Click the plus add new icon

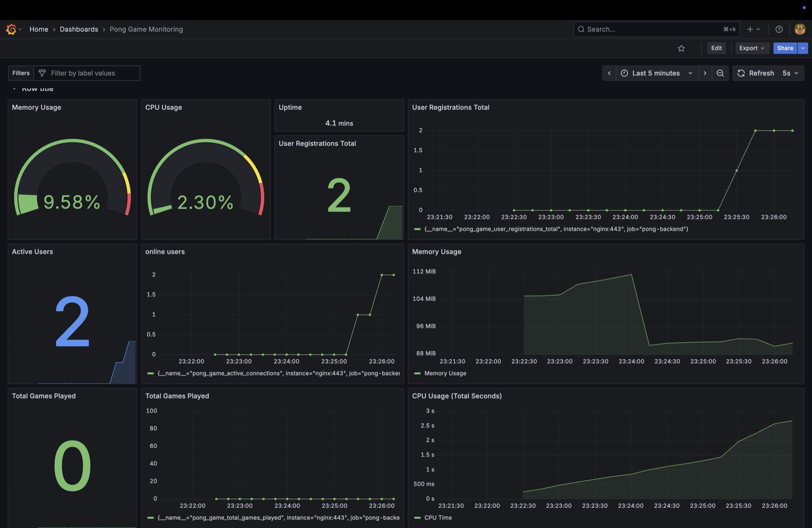click(750, 29)
